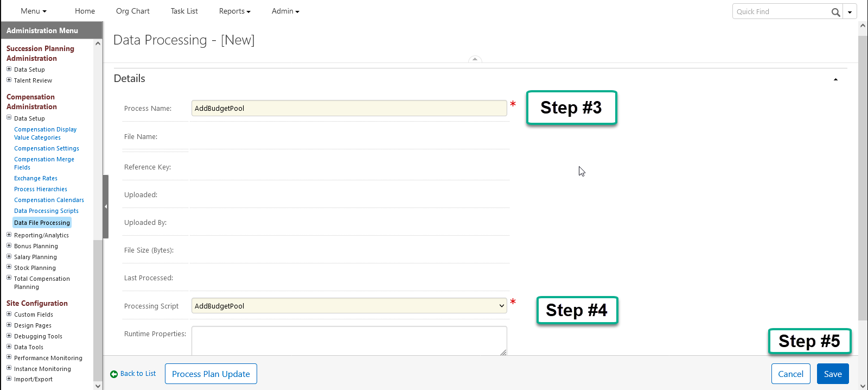Open the Admin menu
Viewport: 868px width, 390px height.
click(x=285, y=11)
